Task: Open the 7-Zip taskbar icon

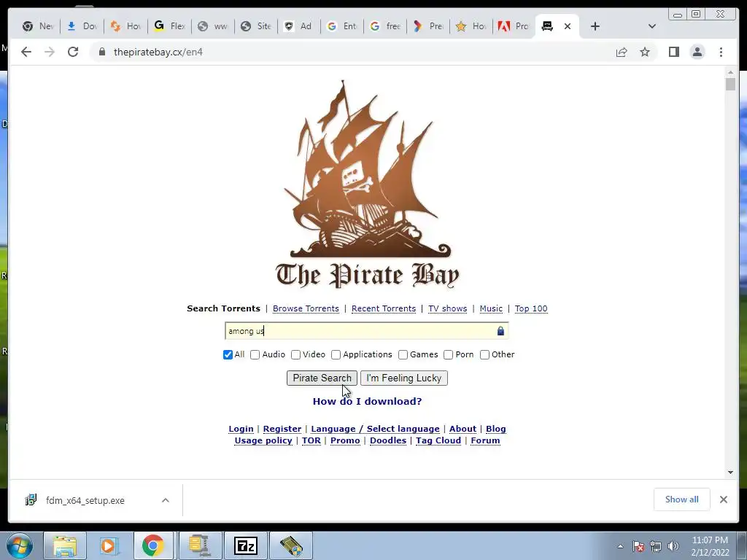Action: 246,545
